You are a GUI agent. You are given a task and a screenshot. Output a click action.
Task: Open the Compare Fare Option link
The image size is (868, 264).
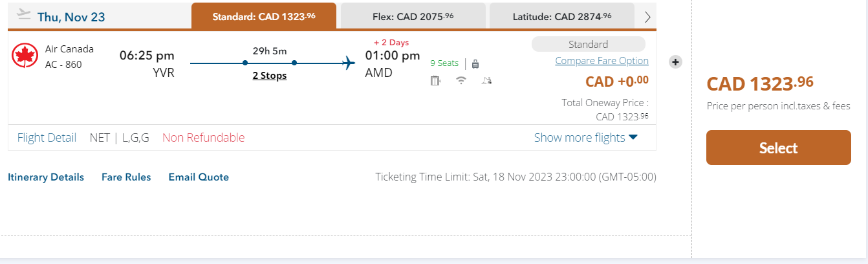click(x=602, y=61)
